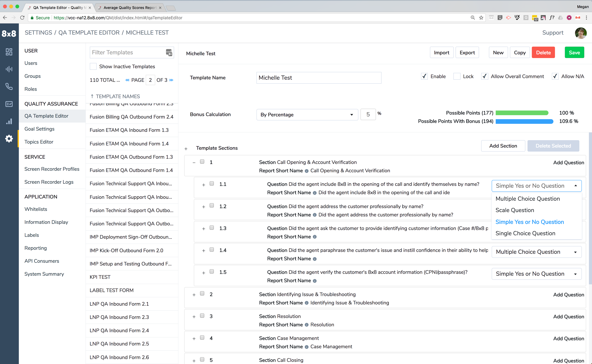The width and height of the screenshot is (592, 364).
Task: Click the 8x8 logo
Action: 9,33
